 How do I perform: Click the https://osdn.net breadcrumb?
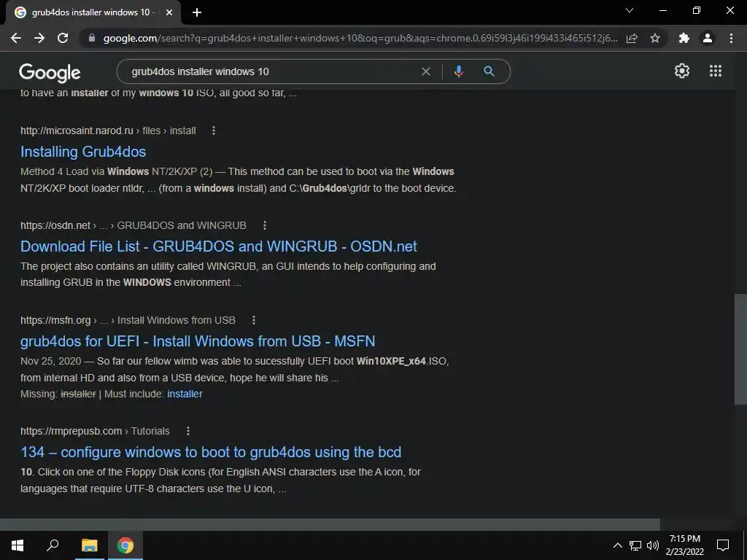[x=55, y=225]
